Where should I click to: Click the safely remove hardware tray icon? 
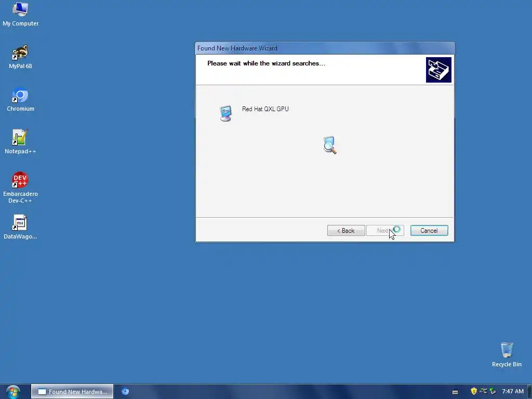[x=493, y=391]
